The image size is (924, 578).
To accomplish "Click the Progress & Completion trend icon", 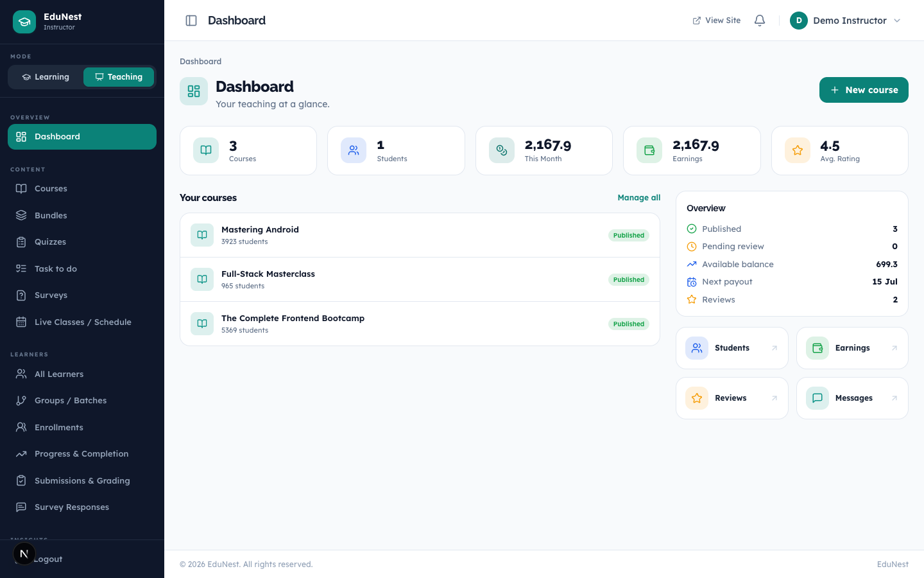I will (x=21, y=454).
